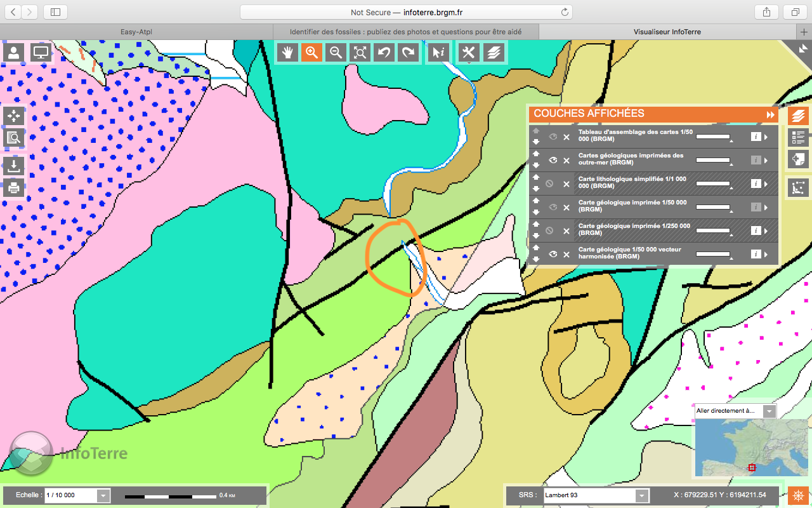Expand the 'Aller directement à...' dropdown

(769, 411)
